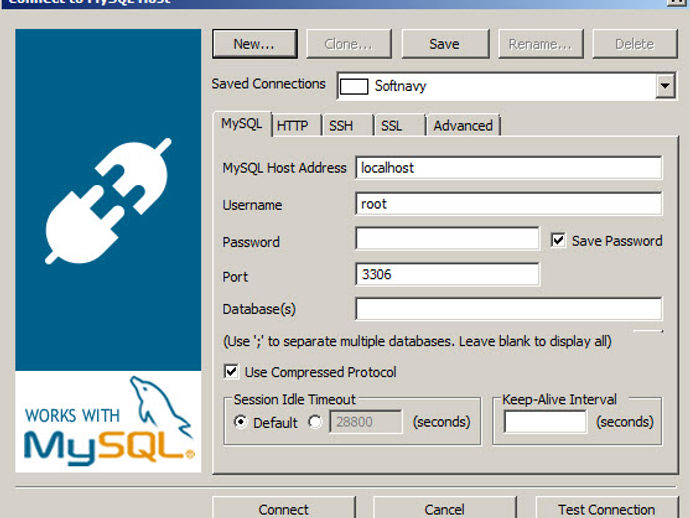Image resolution: width=690 pixels, height=518 pixels.
Task: Click the Keep-Alive Interval input field
Action: (x=545, y=422)
